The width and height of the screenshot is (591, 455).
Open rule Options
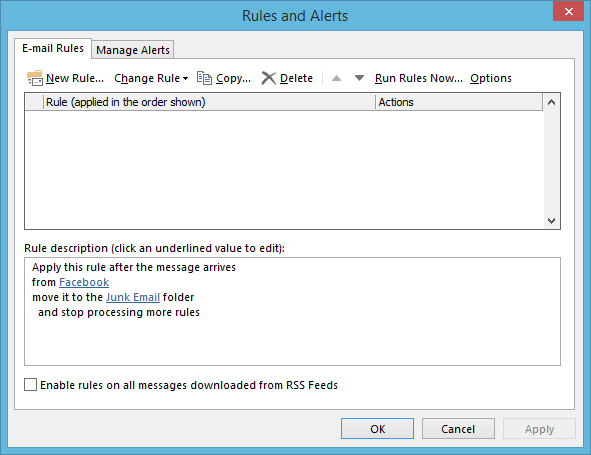tap(491, 78)
